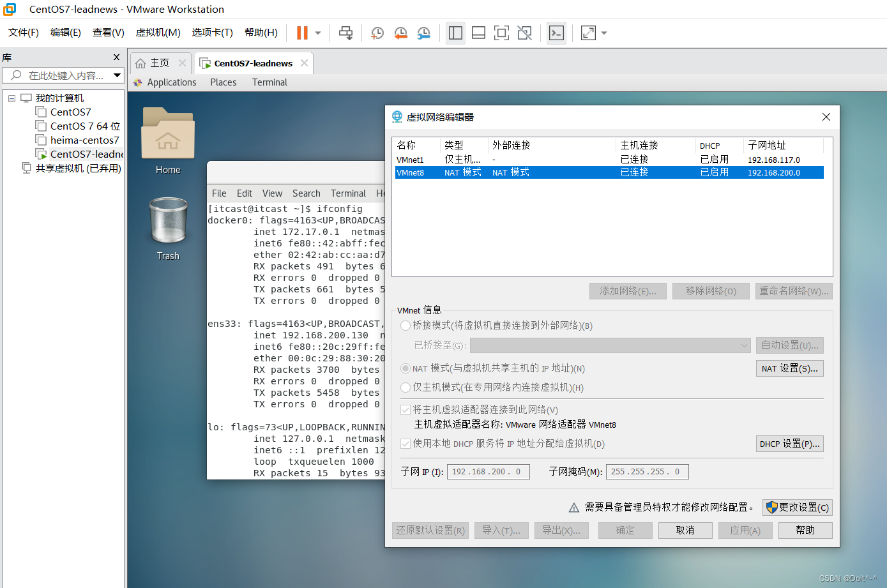Screen dimensions: 887x588
Task: Switch to the CentOS7-leadnews tab
Action: [252, 63]
